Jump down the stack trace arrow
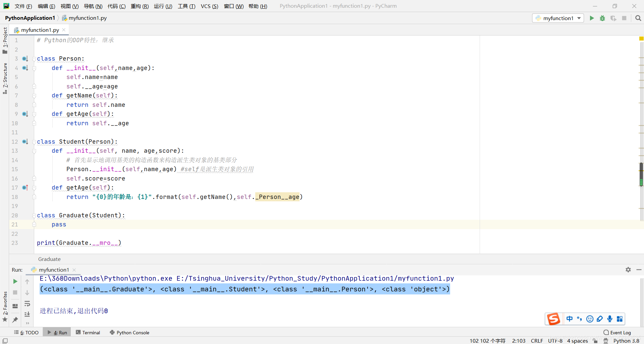 tap(27, 293)
